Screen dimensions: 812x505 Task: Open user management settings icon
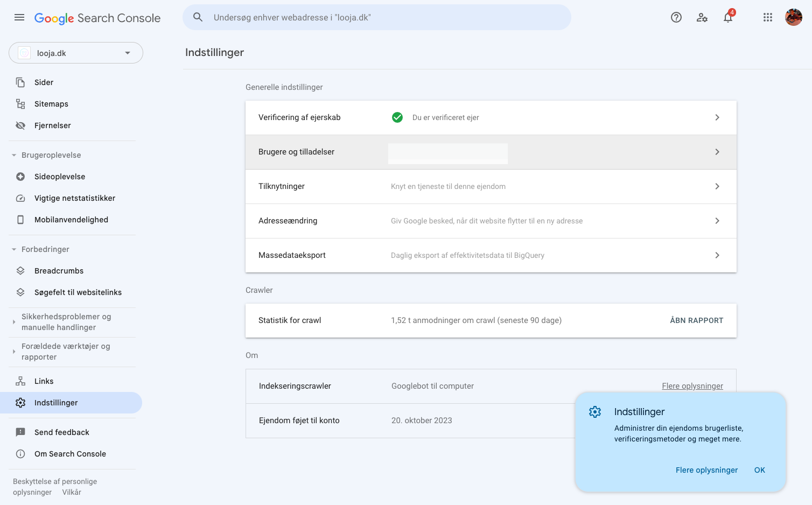[702, 17]
